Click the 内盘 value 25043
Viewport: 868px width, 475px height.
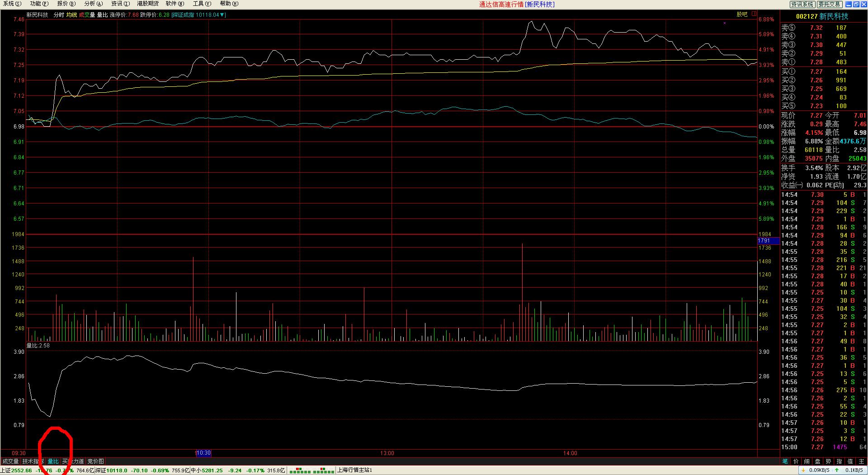click(858, 158)
